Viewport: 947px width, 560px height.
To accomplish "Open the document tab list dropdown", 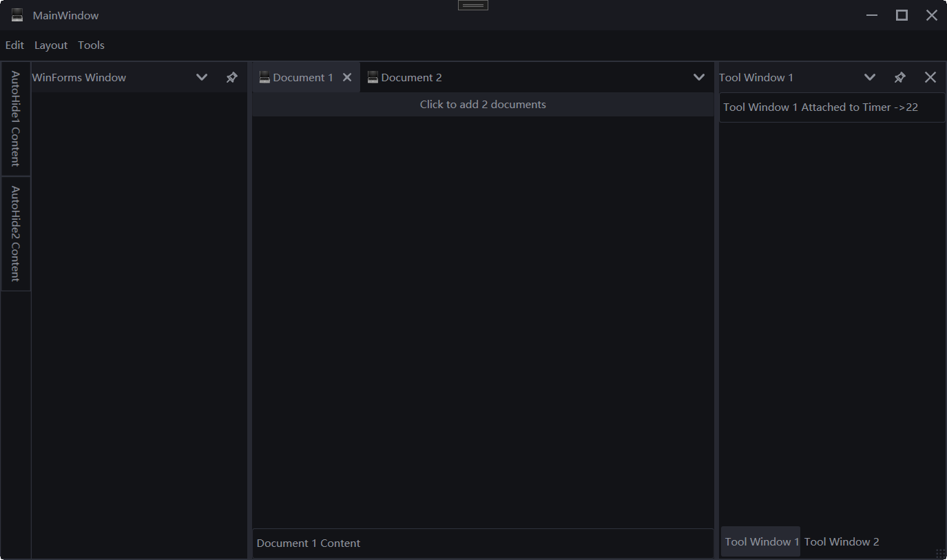I will coord(699,77).
